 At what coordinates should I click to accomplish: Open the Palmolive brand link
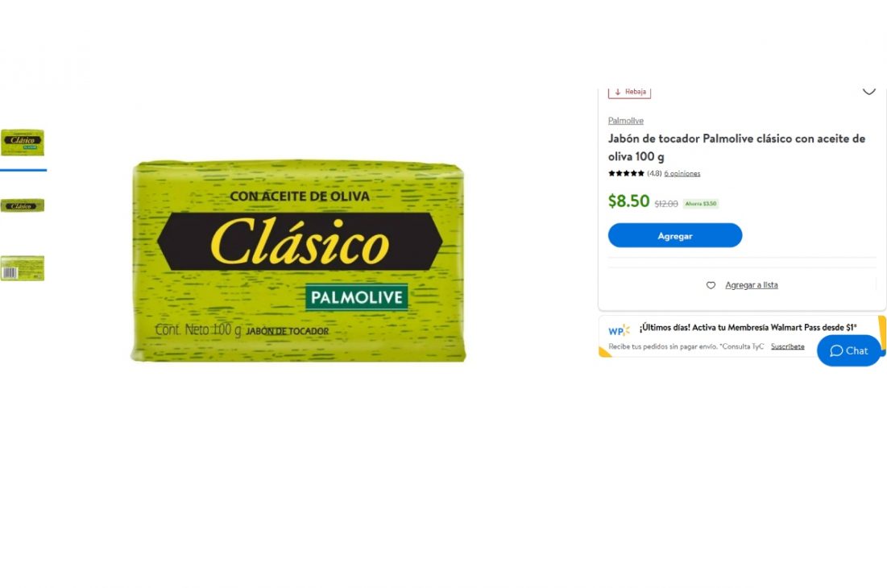point(626,121)
